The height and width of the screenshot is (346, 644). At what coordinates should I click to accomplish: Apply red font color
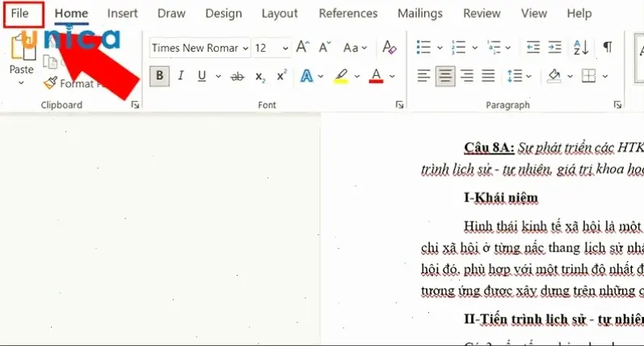pyautogui.click(x=377, y=76)
